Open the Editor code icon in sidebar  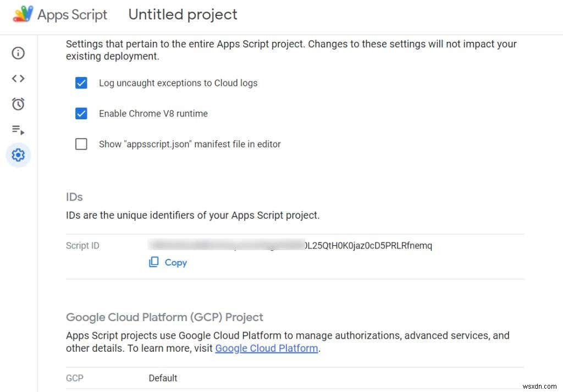(x=18, y=78)
